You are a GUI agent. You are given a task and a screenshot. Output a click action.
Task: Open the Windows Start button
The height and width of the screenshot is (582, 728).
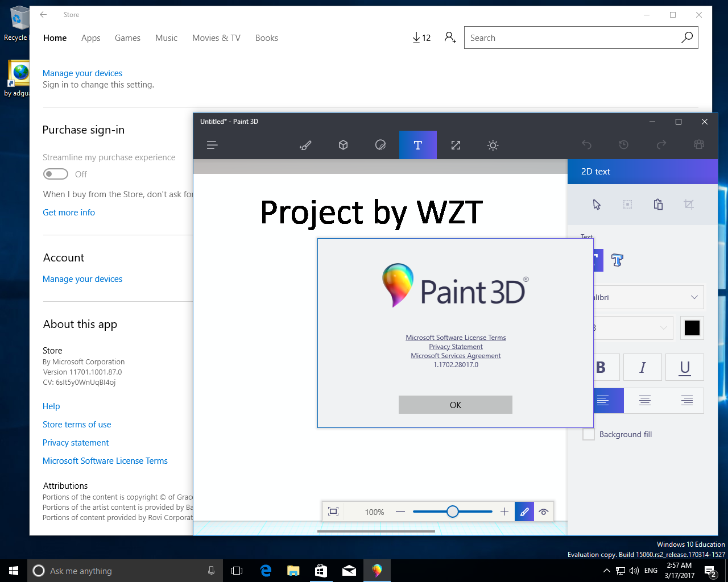(x=14, y=571)
